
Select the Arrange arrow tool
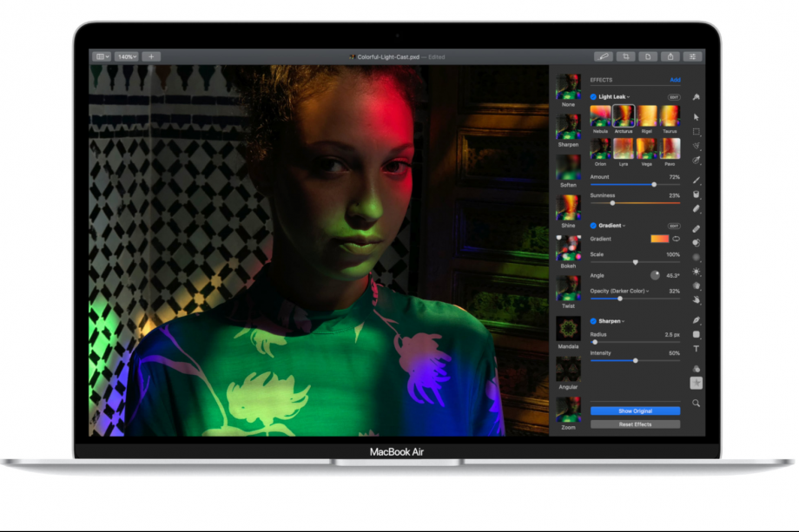[696, 117]
